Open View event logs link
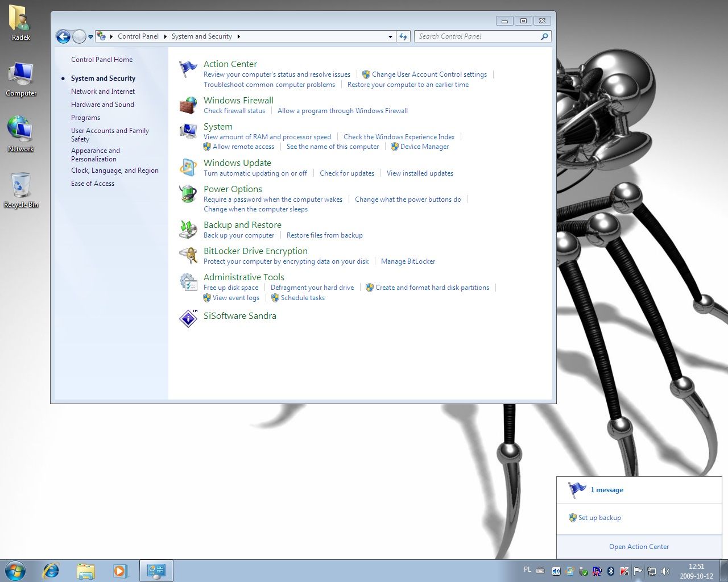The image size is (728, 582). (x=236, y=298)
